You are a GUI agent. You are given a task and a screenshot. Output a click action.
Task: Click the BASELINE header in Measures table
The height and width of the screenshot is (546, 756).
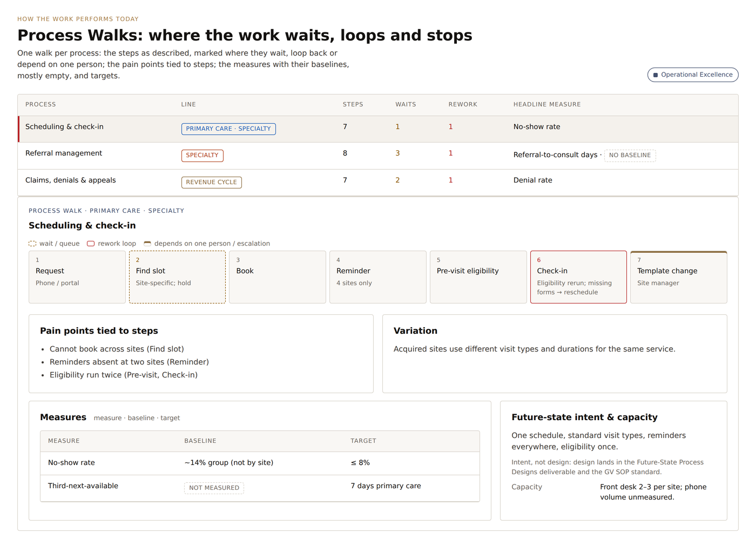click(200, 441)
